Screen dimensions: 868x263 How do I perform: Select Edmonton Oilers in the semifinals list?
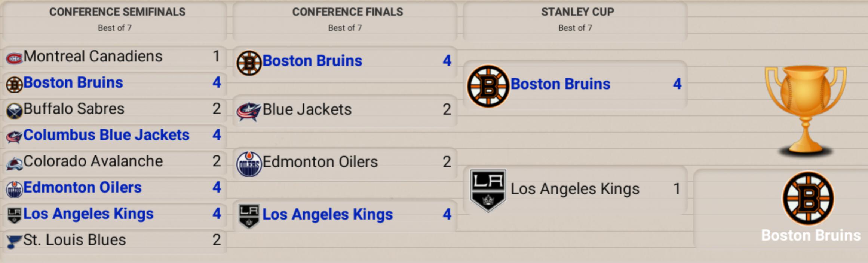[x=82, y=187]
